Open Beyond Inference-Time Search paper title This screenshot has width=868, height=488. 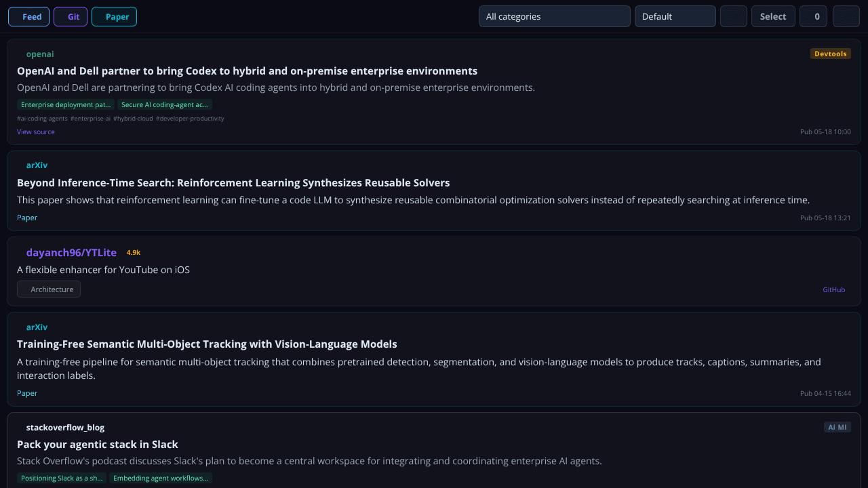point(233,183)
